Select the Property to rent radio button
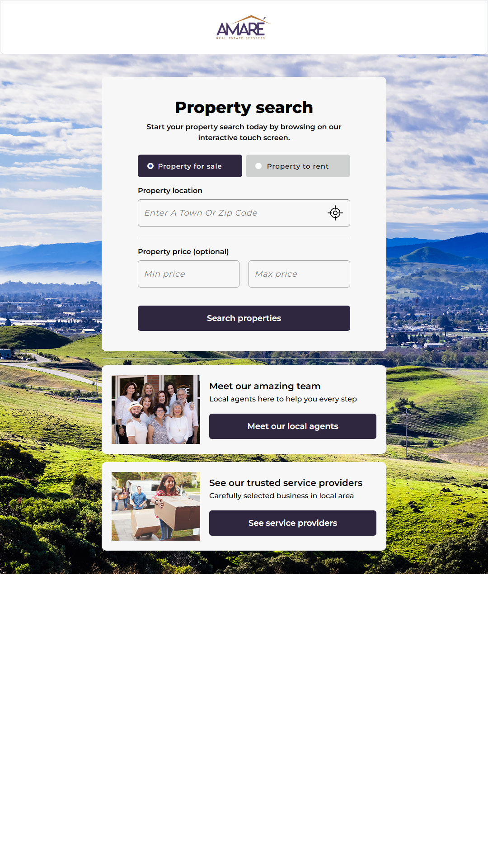Screen dimensions: 488x868 click(298, 166)
